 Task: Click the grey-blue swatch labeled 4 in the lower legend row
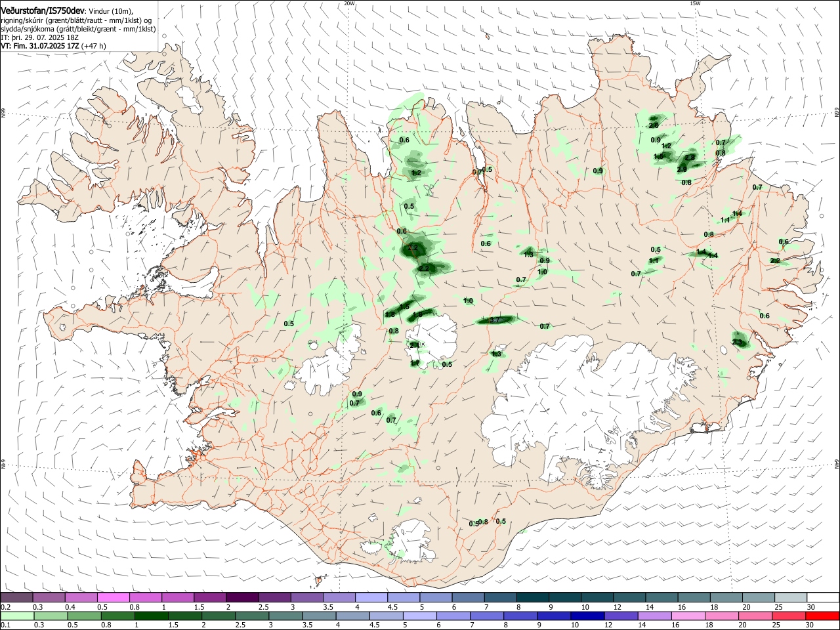pyautogui.click(x=352, y=616)
